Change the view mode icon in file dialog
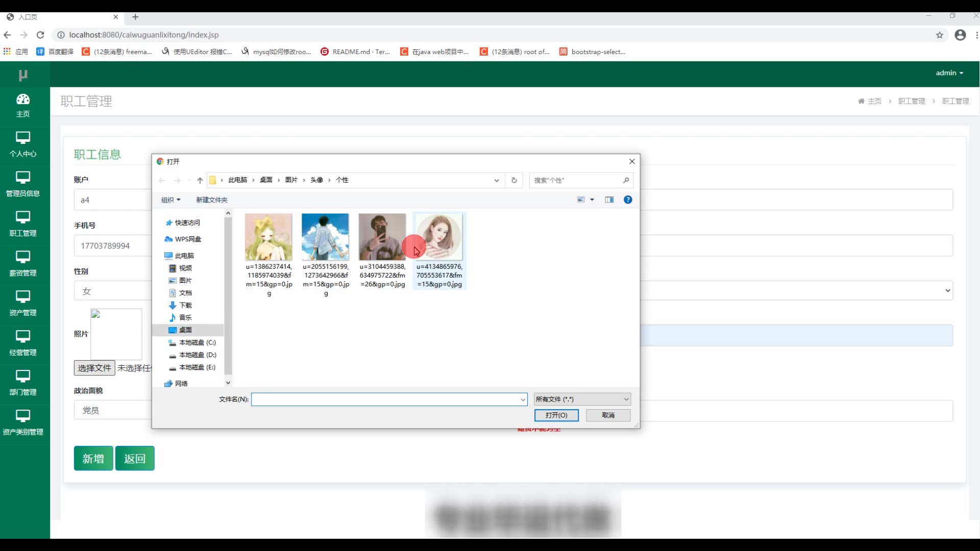Screen dimensions: 980x551 (581, 199)
